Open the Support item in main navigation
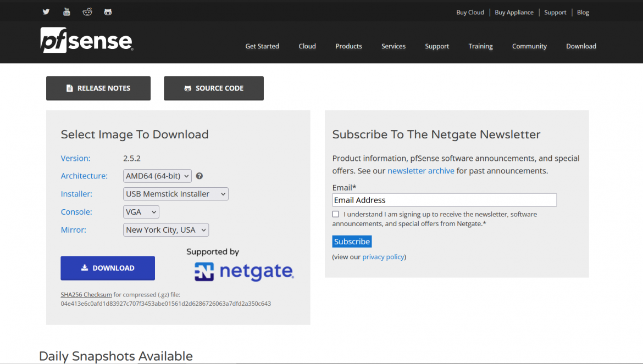This screenshot has width=643, height=364. [437, 46]
